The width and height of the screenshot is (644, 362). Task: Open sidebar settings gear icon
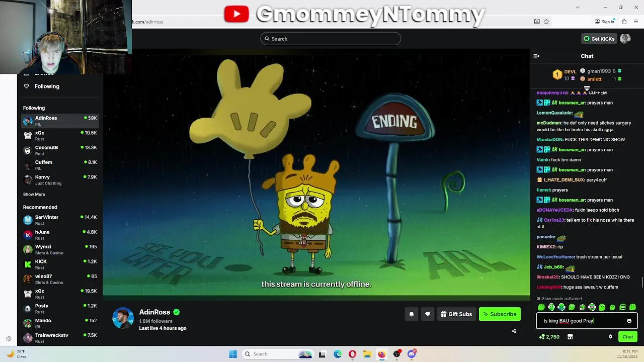(x=9, y=339)
